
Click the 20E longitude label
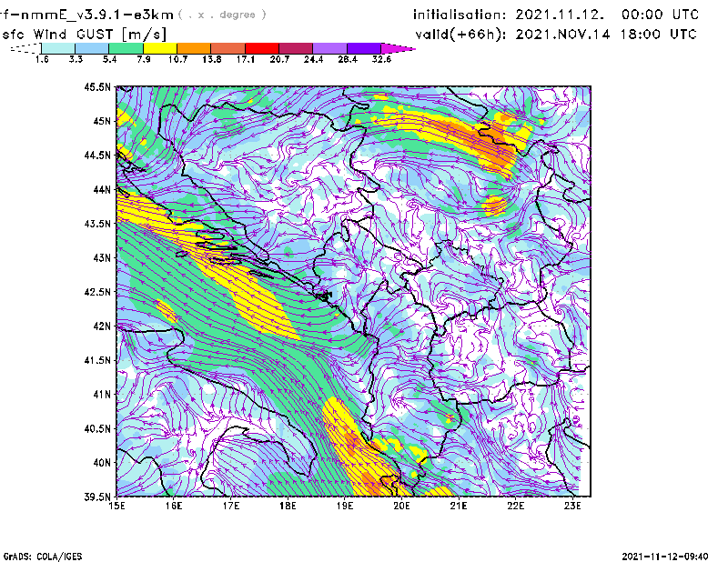coord(401,506)
